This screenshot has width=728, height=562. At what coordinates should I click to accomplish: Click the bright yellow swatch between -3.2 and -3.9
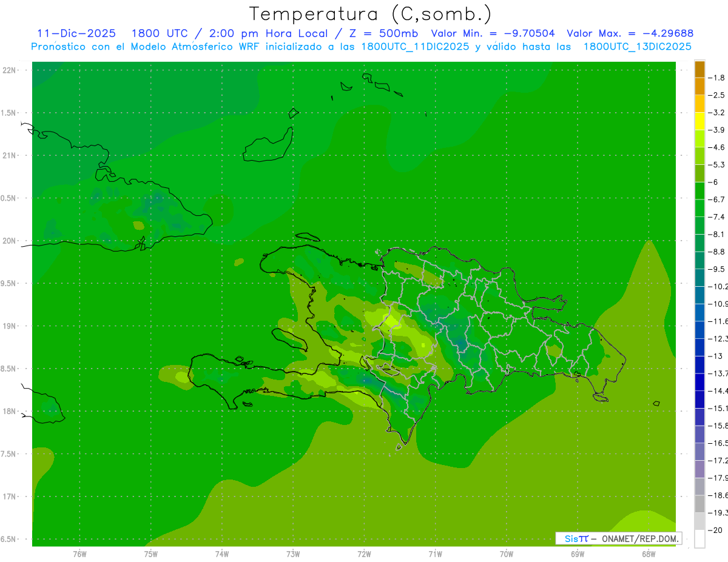[699, 121]
